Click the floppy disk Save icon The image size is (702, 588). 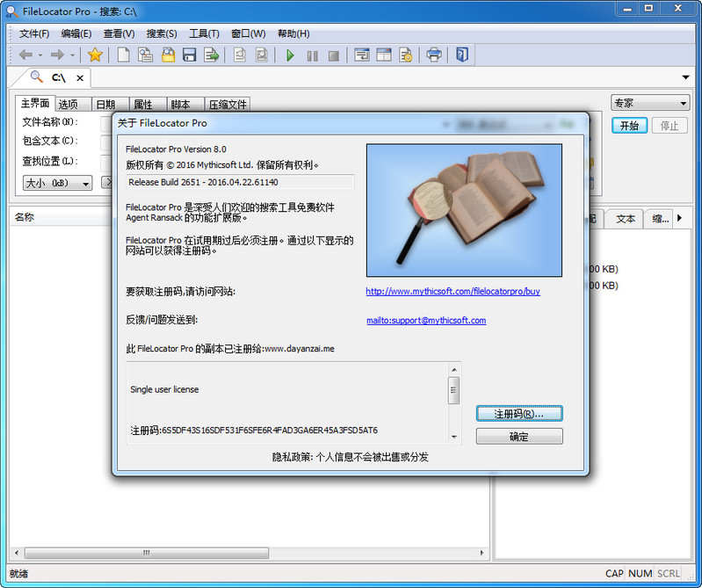(190, 55)
